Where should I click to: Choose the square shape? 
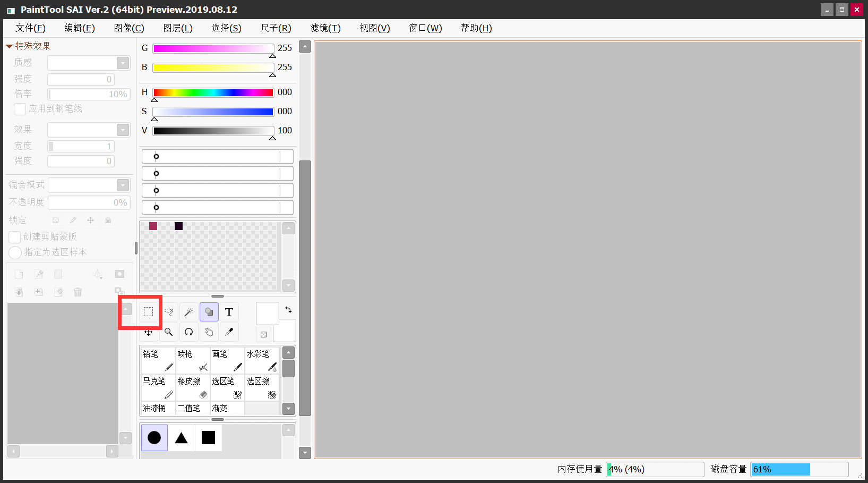(209, 438)
